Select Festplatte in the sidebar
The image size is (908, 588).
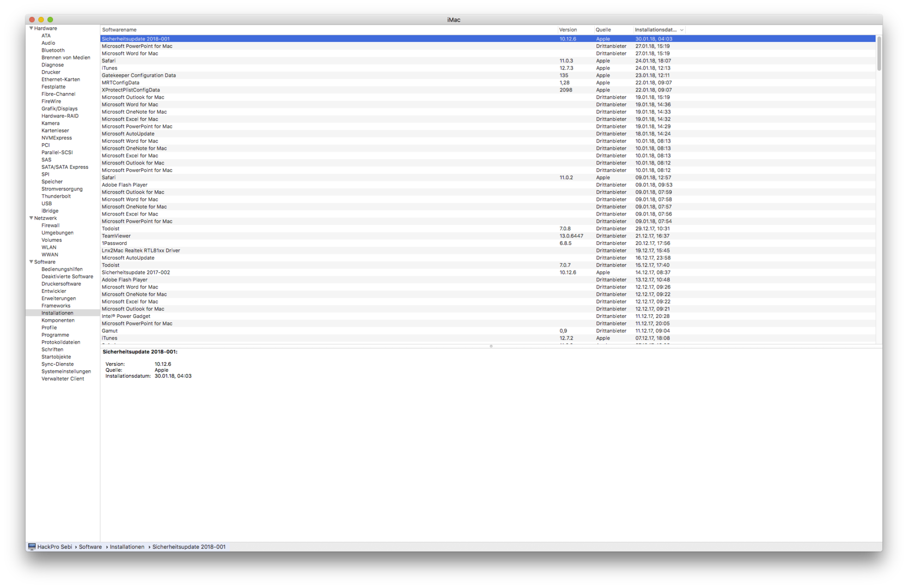point(53,87)
